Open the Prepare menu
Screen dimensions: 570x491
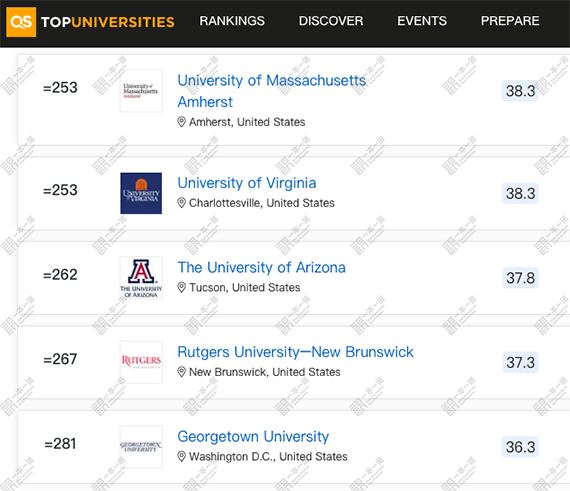(x=510, y=21)
